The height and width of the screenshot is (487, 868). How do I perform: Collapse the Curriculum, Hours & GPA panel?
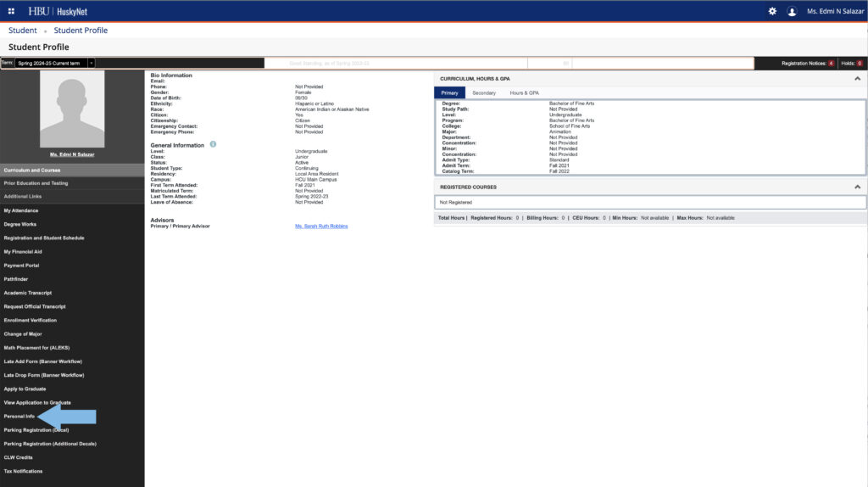(x=857, y=79)
